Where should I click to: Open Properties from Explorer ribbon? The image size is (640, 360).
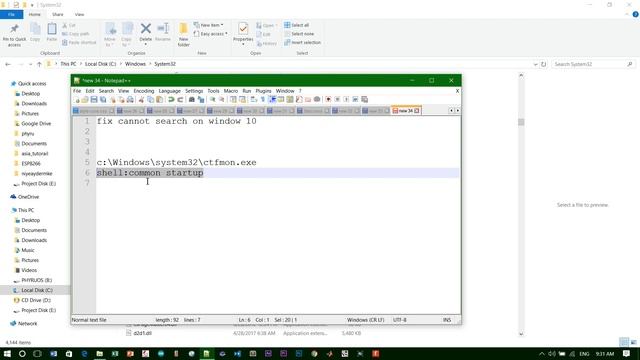coord(243,33)
